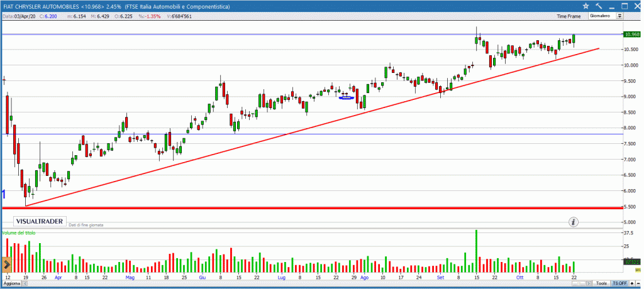Click the 'Set' month label on date axis
Image resolution: width=644 pixels, height=289 pixels.
pos(440,277)
